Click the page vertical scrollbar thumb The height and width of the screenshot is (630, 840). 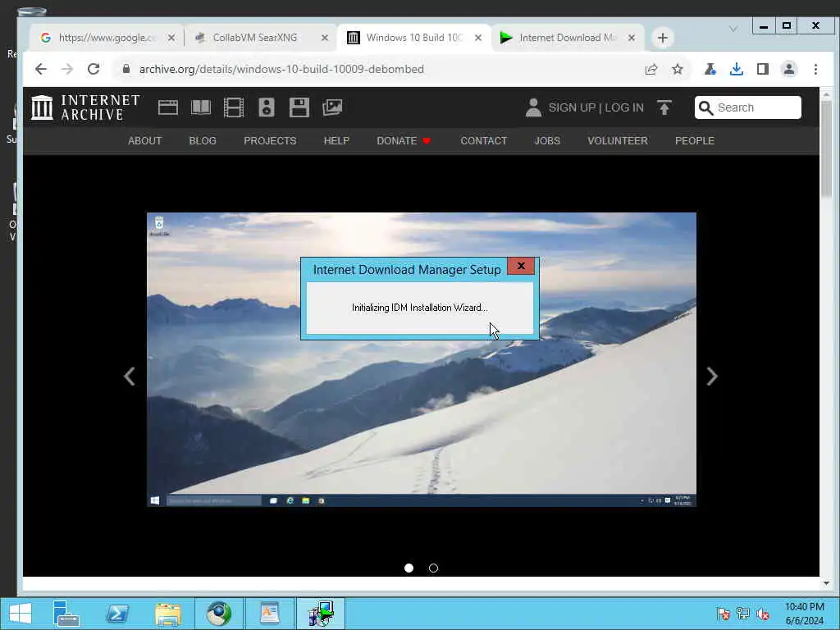click(826, 149)
